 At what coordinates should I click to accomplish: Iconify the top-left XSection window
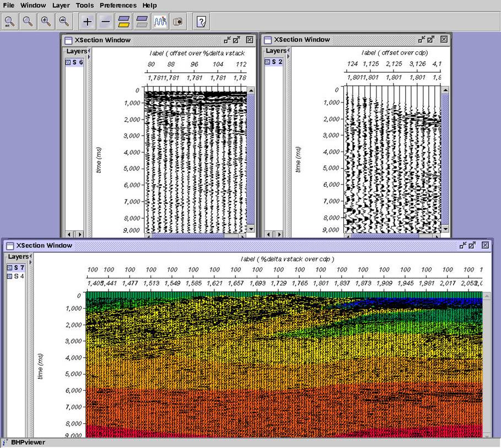(x=227, y=40)
